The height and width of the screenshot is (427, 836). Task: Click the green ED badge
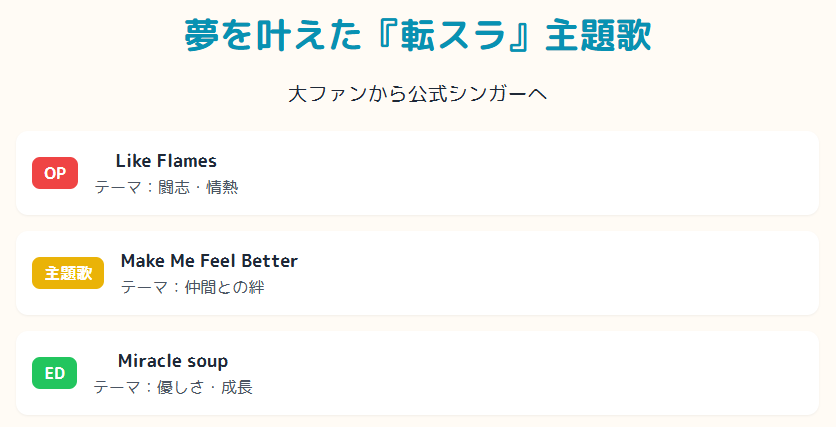(54, 373)
